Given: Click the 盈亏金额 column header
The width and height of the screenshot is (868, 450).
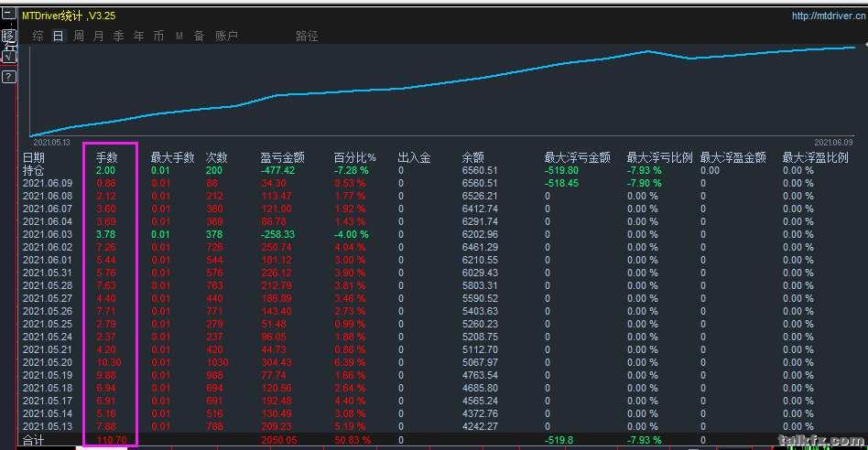Looking at the screenshot, I should 282,157.
